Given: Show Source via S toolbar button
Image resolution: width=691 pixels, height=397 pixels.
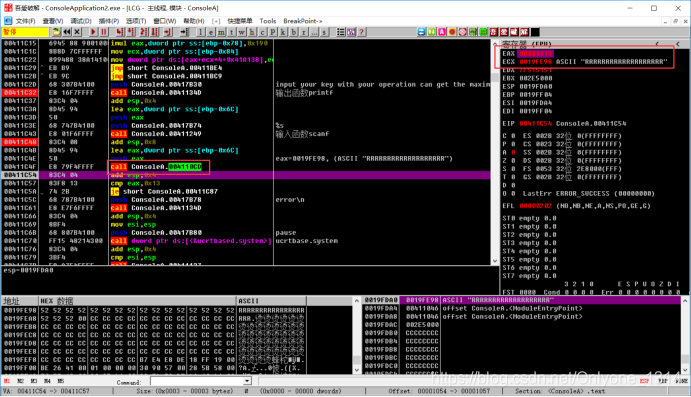Looking at the screenshot, I should [x=324, y=32].
